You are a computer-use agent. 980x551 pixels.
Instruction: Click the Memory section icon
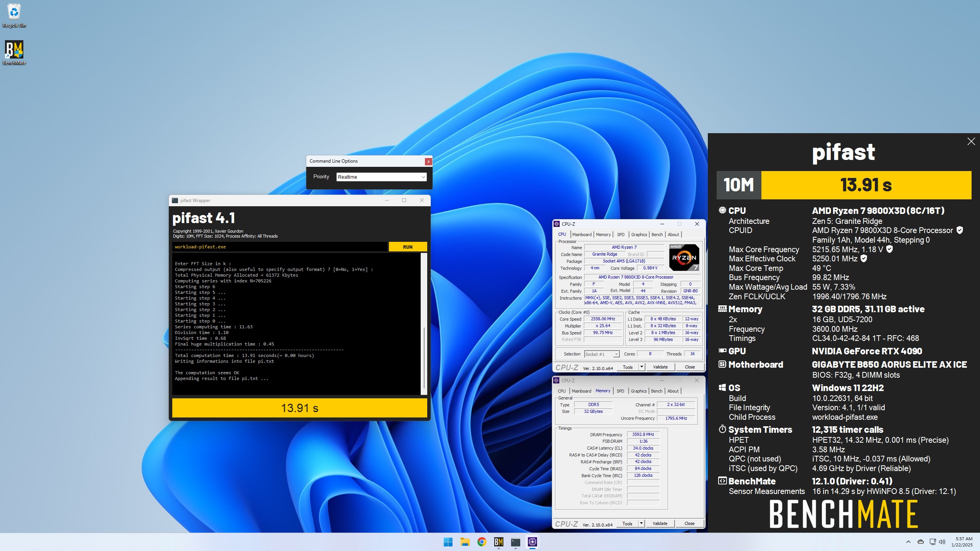(x=722, y=308)
